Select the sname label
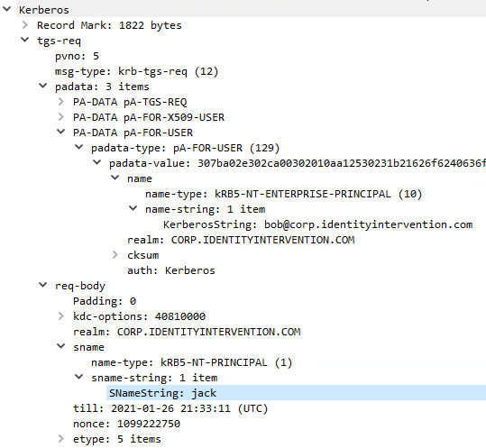The image size is (486, 448). click(x=88, y=347)
